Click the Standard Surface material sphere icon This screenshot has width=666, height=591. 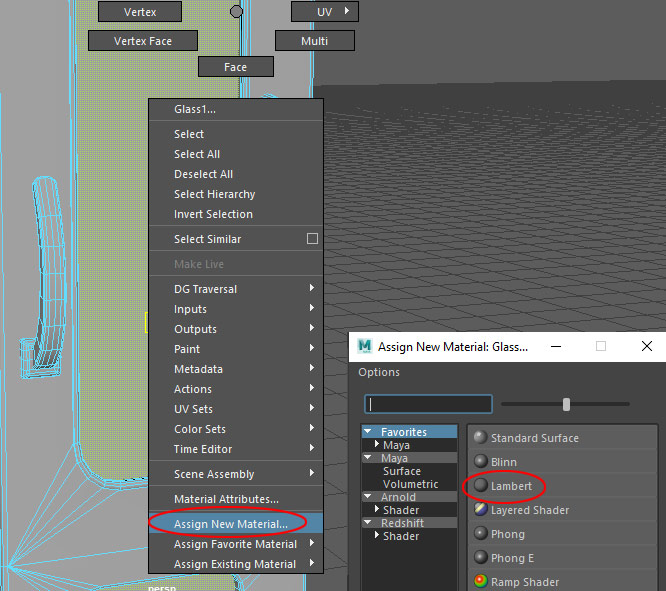(480, 438)
